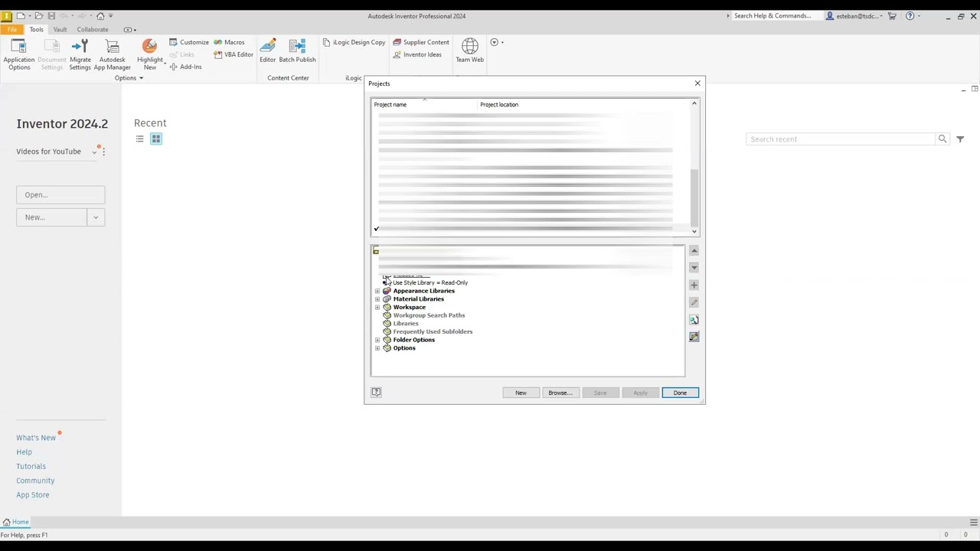Click the Help question mark icon

click(910, 15)
